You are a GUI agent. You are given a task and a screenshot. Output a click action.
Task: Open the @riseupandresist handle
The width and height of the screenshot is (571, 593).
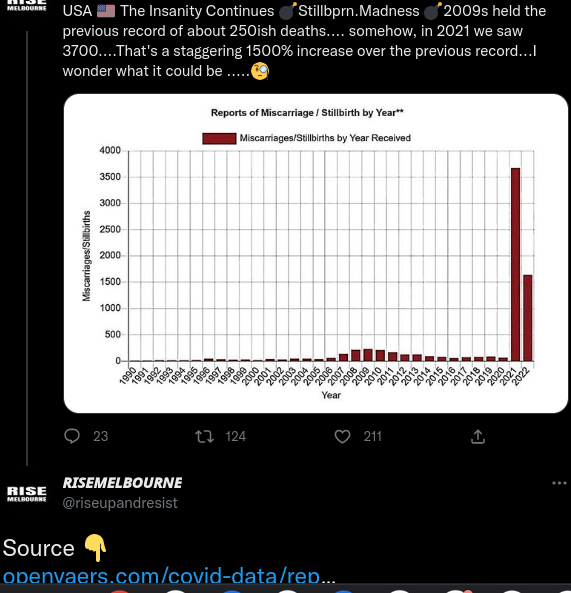(x=120, y=503)
